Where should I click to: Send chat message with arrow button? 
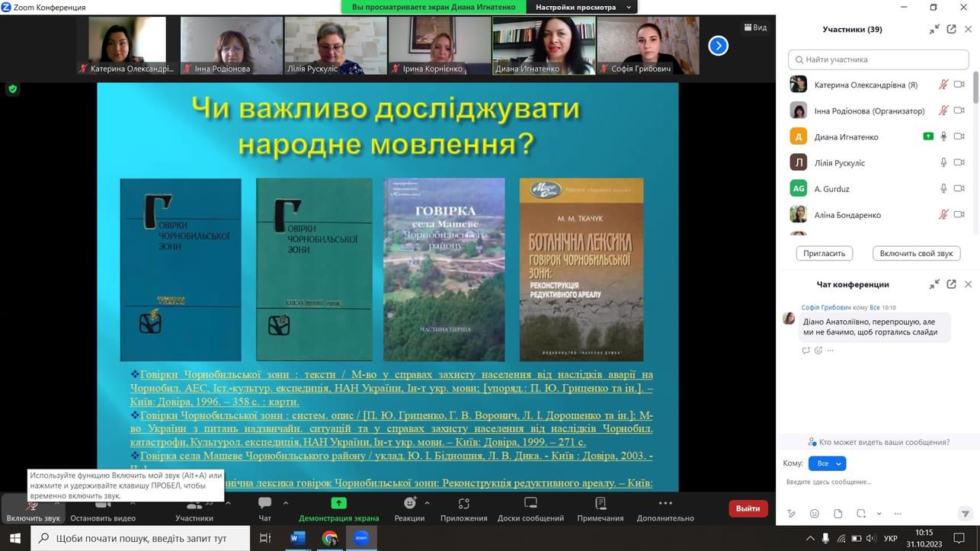966,514
